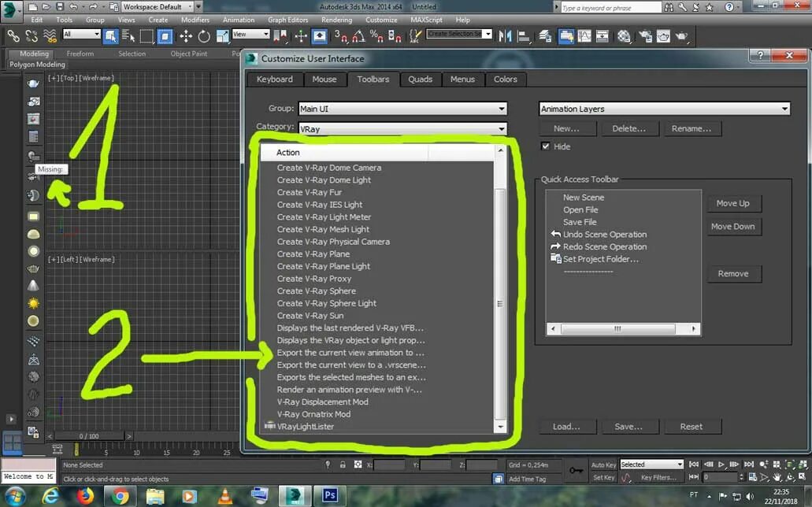Click the Align tool icon
Viewport: 812px width, 507px height.
pyautogui.click(x=524, y=35)
